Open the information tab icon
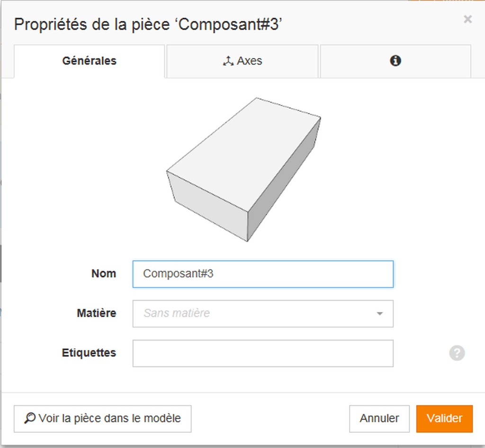 [x=395, y=61]
